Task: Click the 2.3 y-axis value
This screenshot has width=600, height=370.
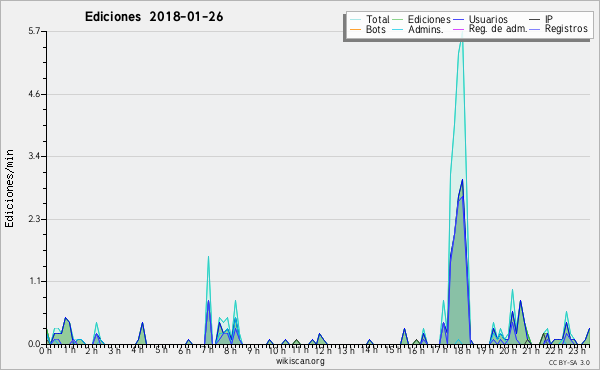Action: coord(34,219)
